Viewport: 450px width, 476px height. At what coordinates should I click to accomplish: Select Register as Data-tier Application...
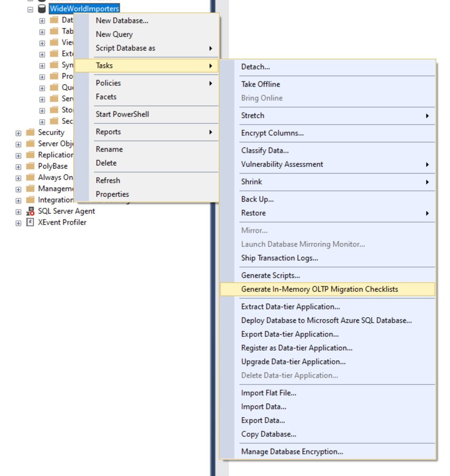point(327,348)
